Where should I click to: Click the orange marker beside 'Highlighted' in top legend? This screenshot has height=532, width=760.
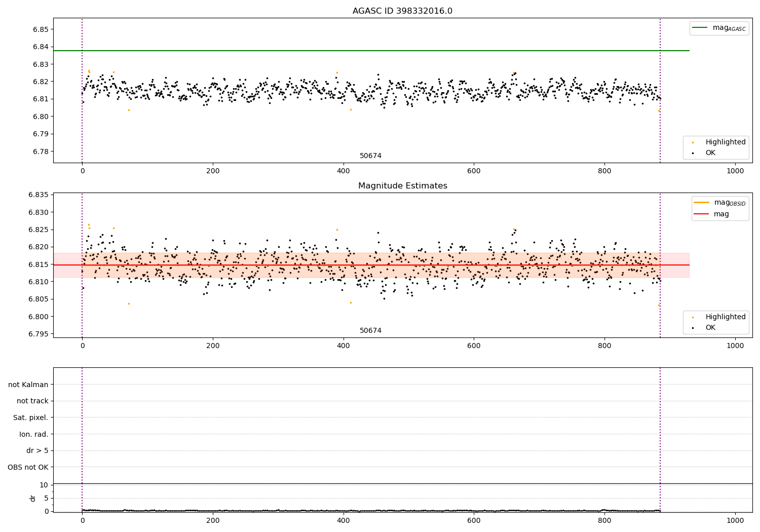693,142
